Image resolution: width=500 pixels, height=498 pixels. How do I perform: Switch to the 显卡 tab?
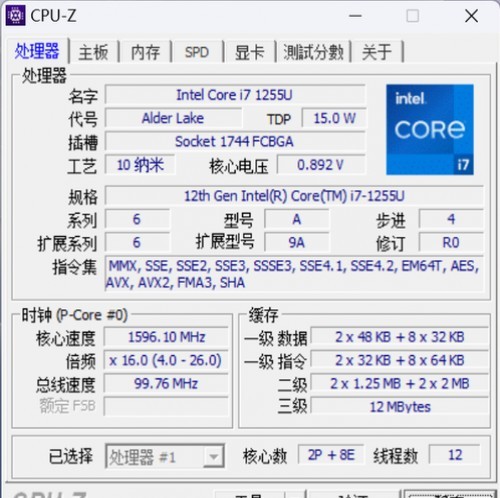coord(249,52)
